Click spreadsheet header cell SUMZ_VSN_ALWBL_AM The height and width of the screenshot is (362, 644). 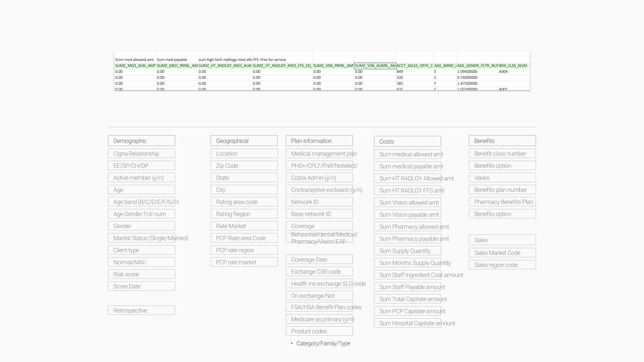[x=375, y=66]
